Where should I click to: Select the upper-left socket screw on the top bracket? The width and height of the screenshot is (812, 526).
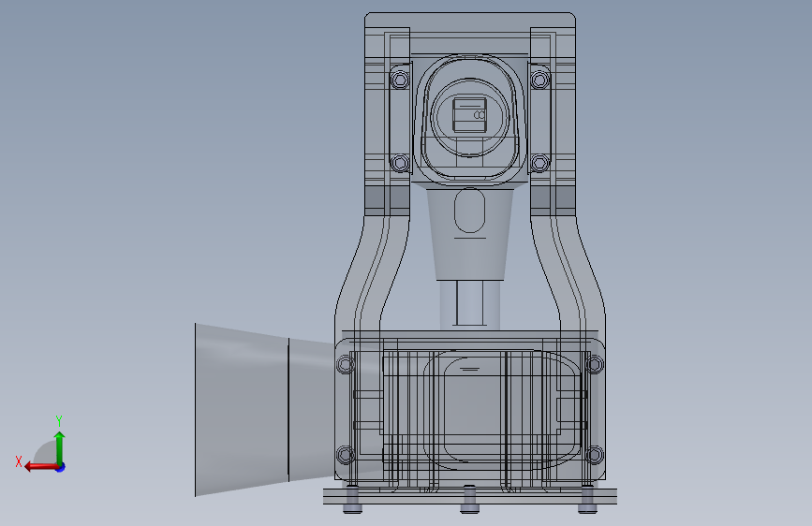pyautogui.click(x=400, y=80)
